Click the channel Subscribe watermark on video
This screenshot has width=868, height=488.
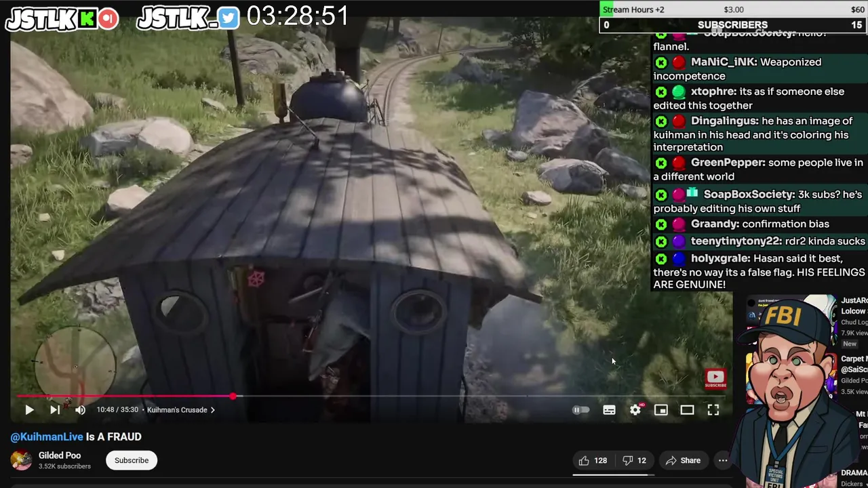(715, 379)
